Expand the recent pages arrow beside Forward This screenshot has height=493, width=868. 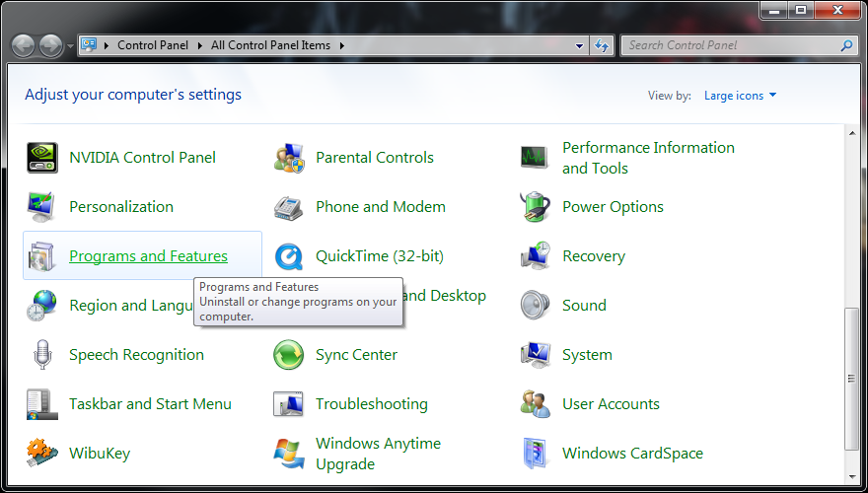pos(70,46)
